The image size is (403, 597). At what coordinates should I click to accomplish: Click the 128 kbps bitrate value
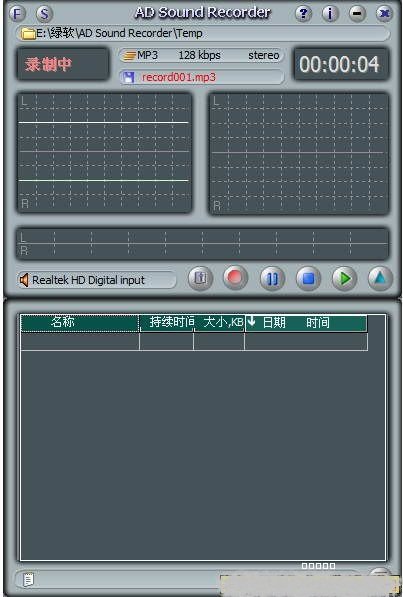199,56
